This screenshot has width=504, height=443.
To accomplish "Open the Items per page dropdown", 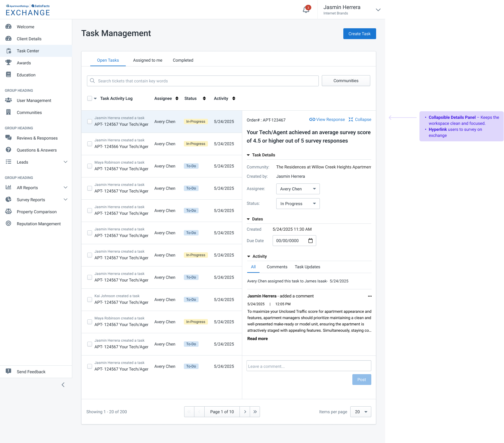I will pyautogui.click(x=360, y=412).
